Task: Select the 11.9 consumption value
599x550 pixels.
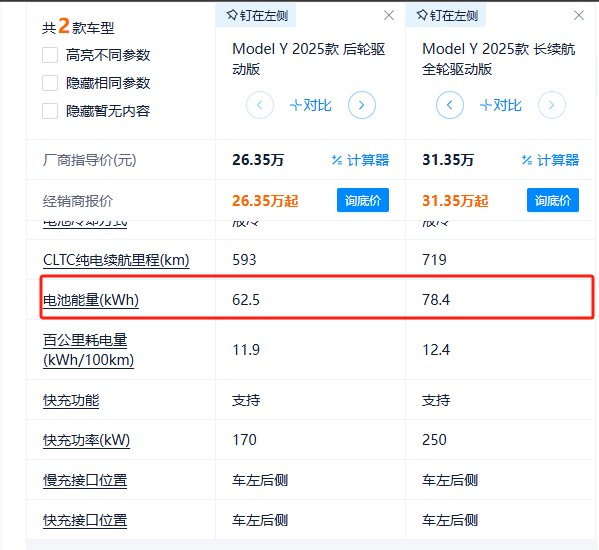Action: pyautogui.click(x=246, y=350)
